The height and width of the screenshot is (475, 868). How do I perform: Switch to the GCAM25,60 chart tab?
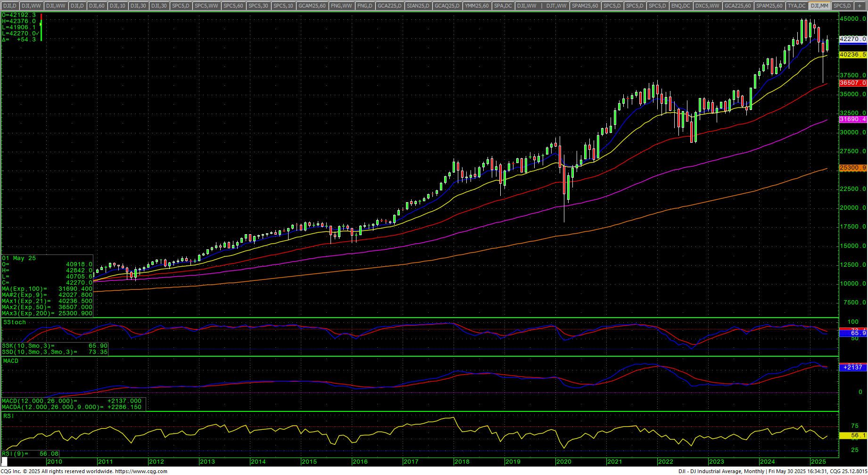pos(312,6)
